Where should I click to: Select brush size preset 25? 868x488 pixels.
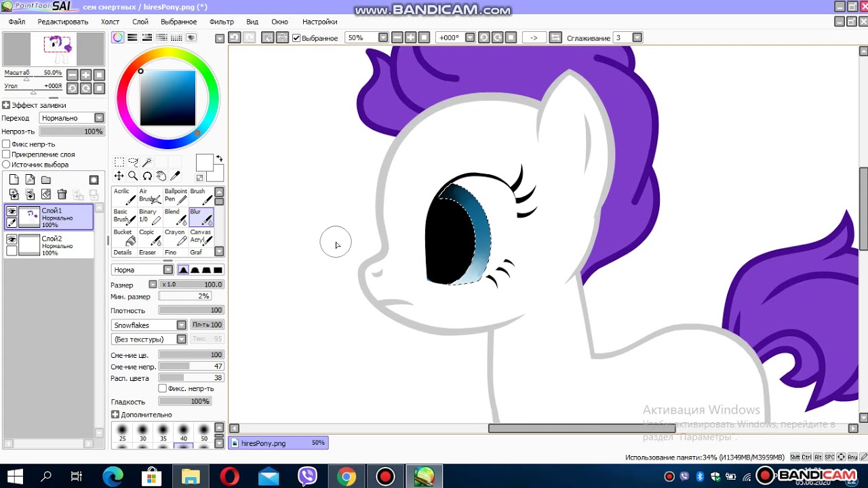point(123,433)
